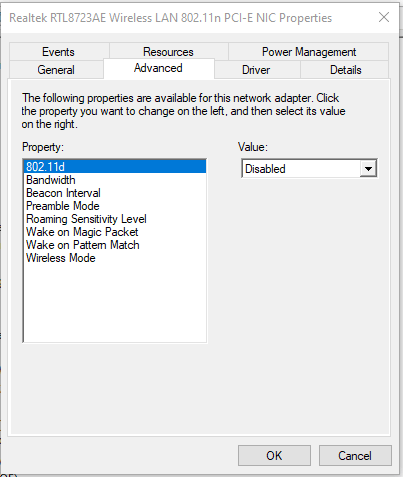
Task: Open the Driver tab
Action: (x=257, y=70)
